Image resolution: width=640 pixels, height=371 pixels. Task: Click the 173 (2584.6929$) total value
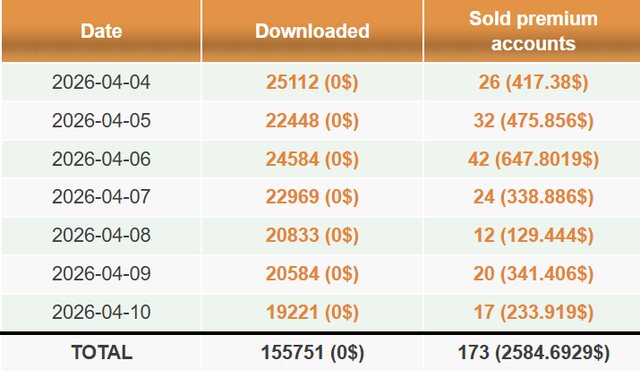pyautogui.click(x=533, y=352)
